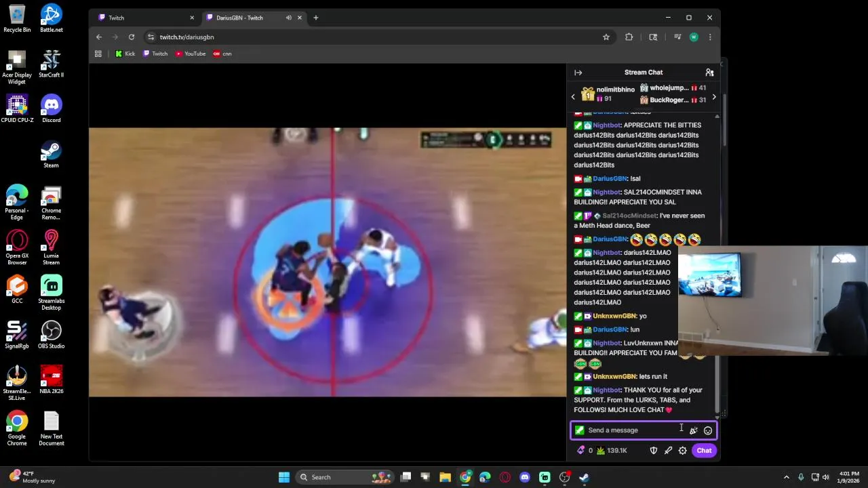Open Chrome profile avatar
Screen dimensions: 868x488
point(694,37)
